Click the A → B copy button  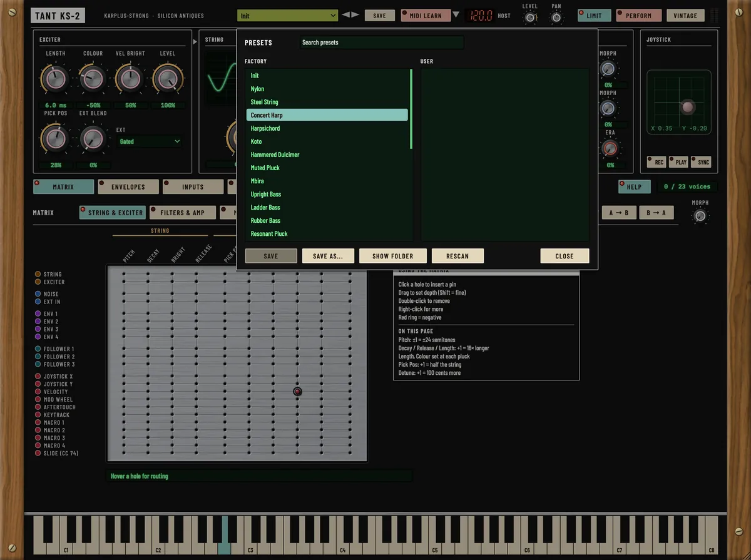[619, 213]
